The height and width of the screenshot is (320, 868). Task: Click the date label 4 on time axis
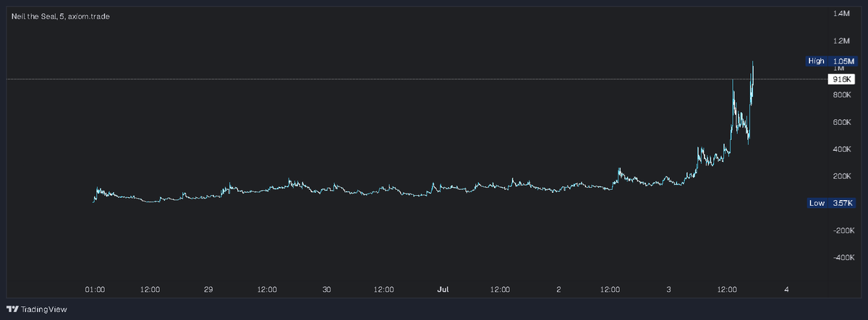pyautogui.click(x=786, y=290)
